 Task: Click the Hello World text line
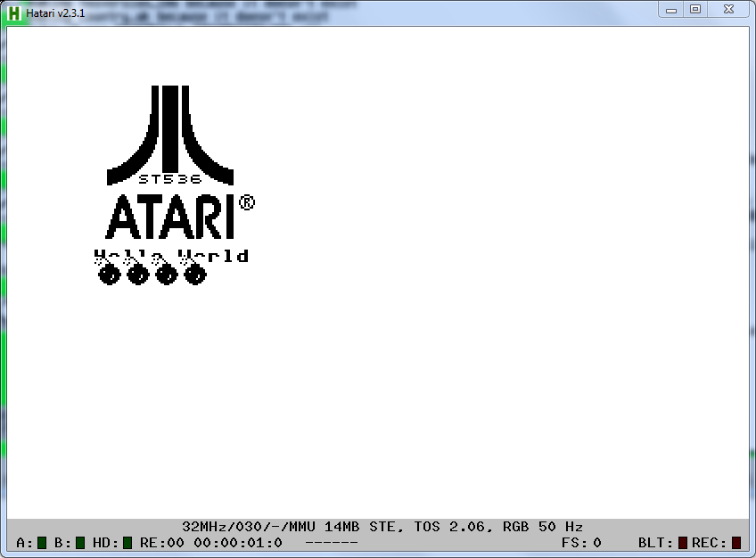click(x=171, y=256)
